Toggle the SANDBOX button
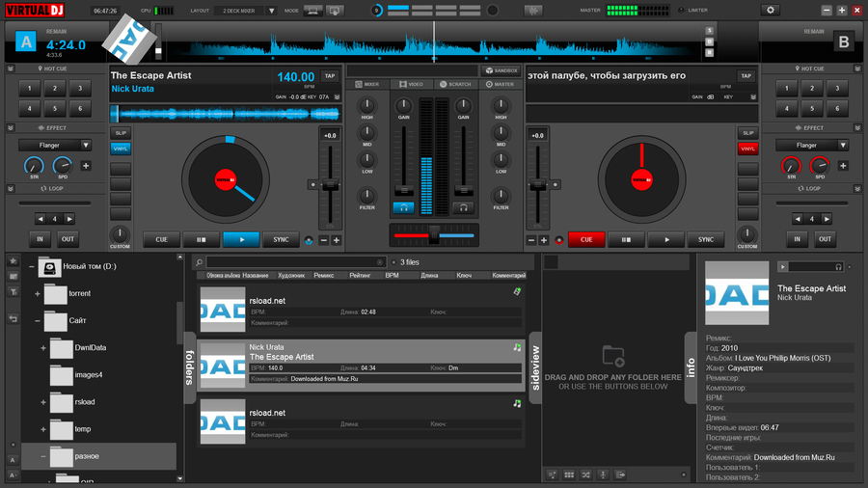The image size is (868, 488). (501, 70)
